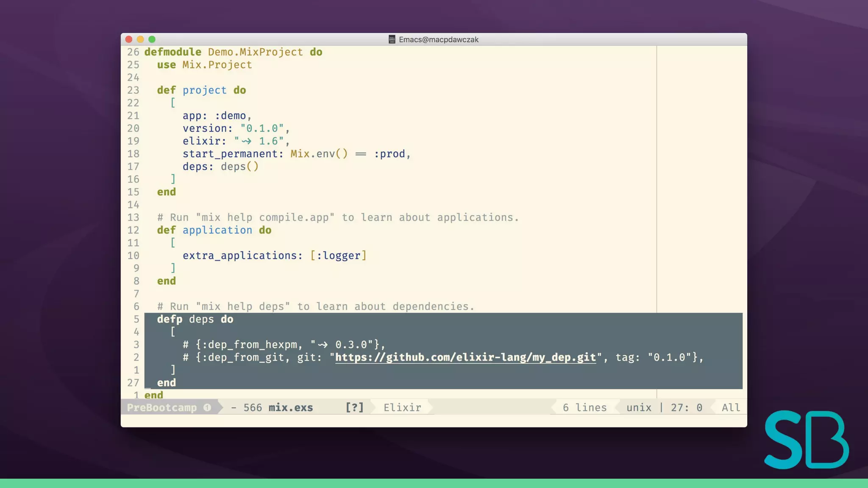Click the def application do line
Image resolution: width=868 pixels, height=488 pixels.
tap(214, 230)
